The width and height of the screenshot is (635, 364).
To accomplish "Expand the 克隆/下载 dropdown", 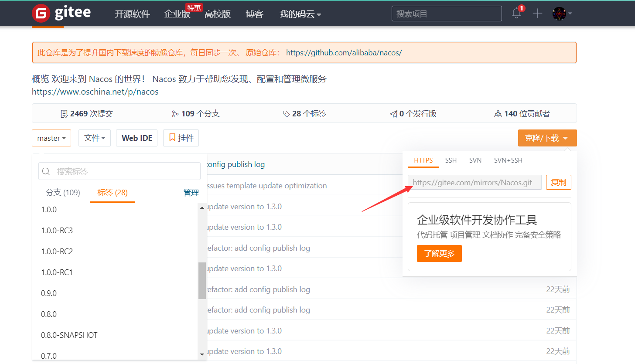I will [x=547, y=138].
